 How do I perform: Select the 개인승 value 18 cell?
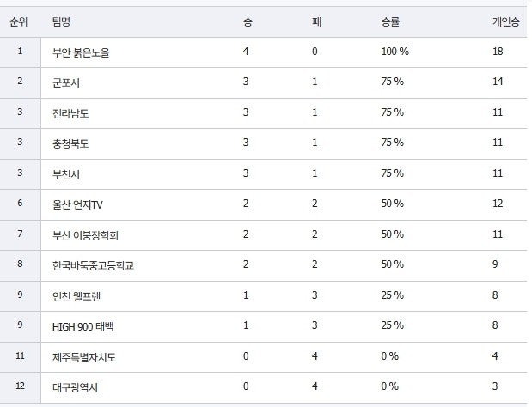click(498, 52)
